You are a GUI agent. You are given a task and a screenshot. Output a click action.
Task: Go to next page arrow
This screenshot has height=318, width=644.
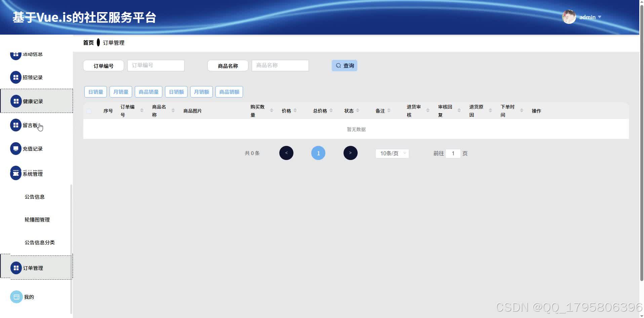click(x=351, y=153)
